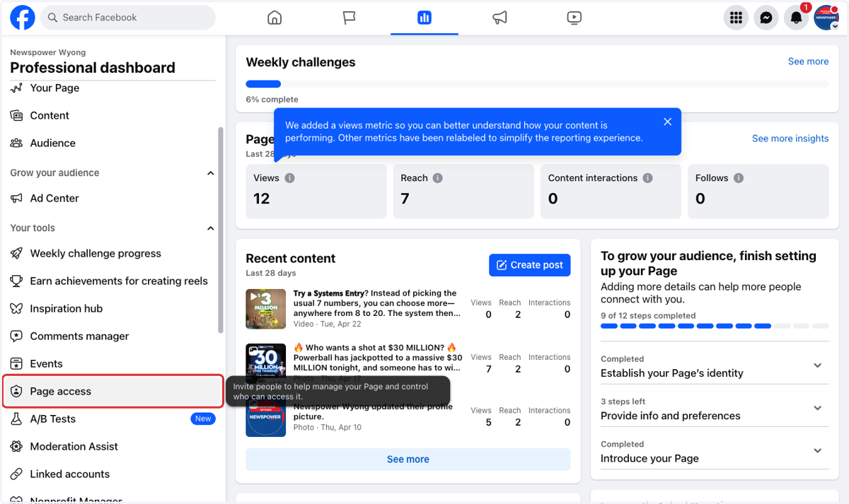849x504 pixels.
Task: Click the Professional dashboard heading
Action: point(93,68)
